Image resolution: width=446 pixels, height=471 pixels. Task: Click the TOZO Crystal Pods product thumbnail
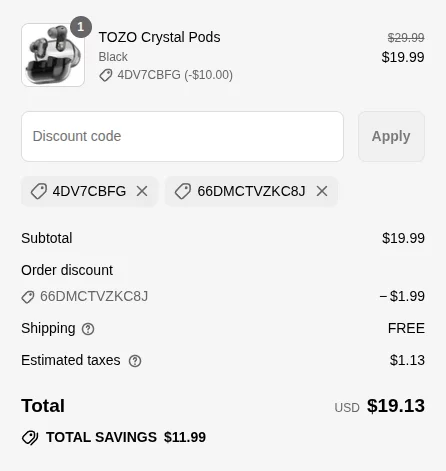(53, 55)
